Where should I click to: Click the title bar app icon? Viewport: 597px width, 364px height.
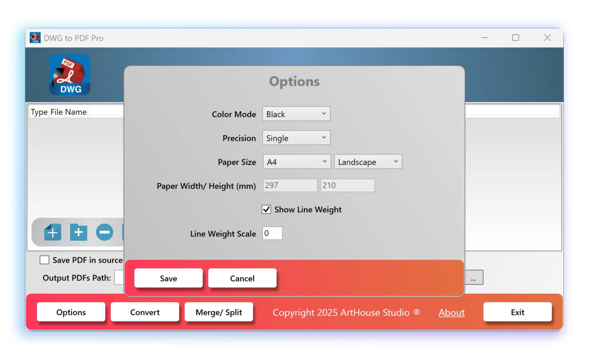(35, 38)
